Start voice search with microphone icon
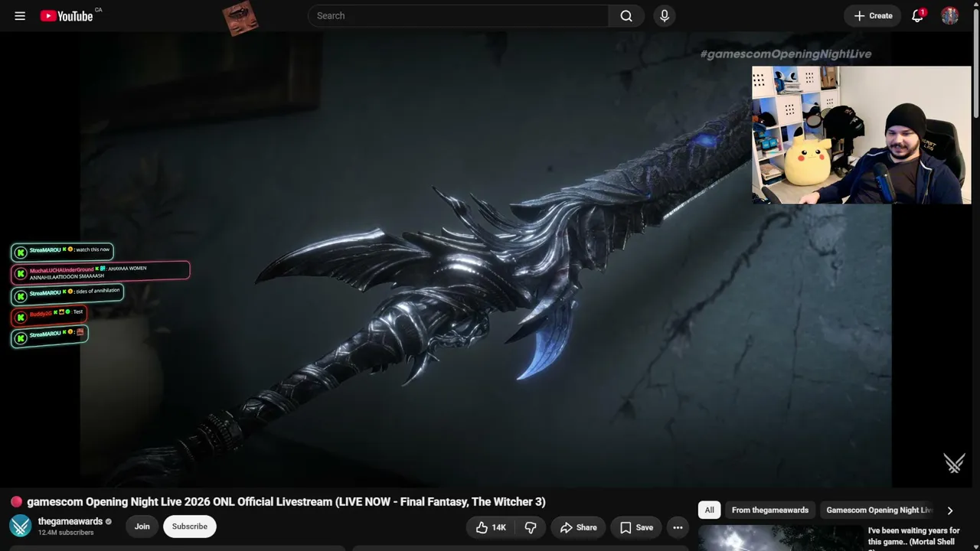 pos(665,15)
